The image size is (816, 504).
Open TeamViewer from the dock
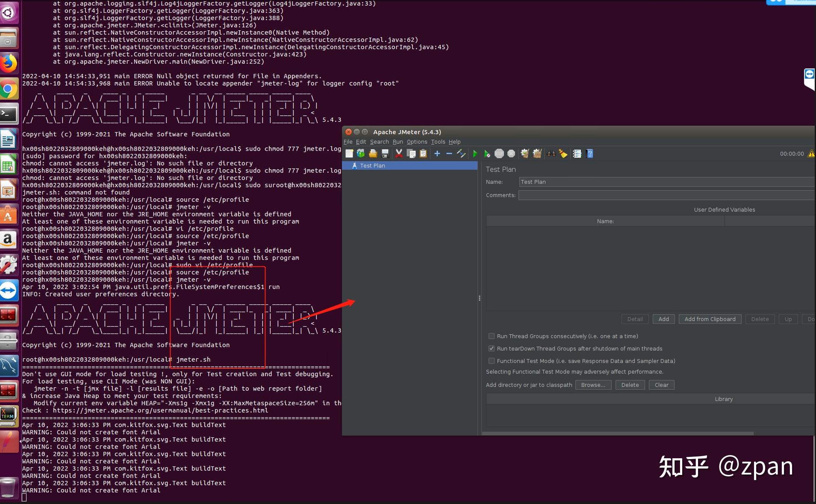tap(9, 290)
